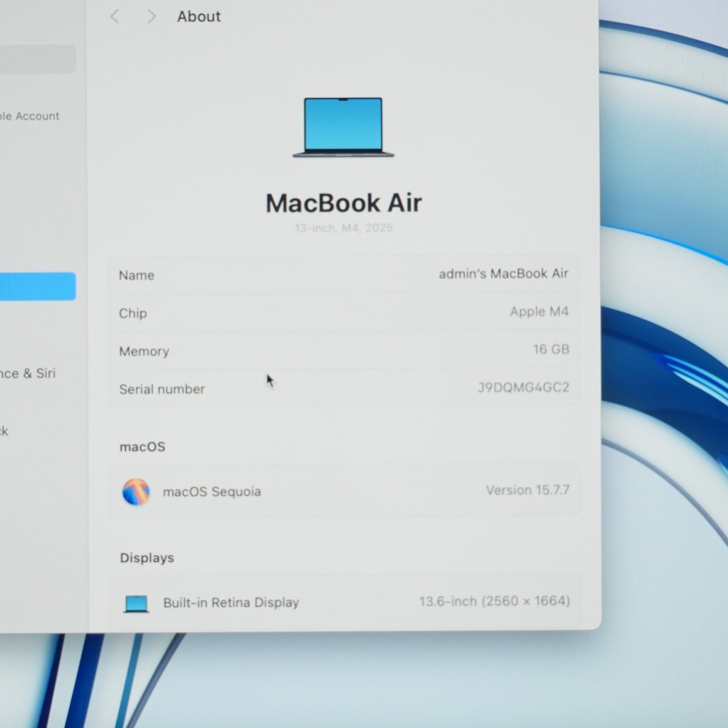The width and height of the screenshot is (728, 728).
Task: Click the large MacBook Air laptop illustration
Action: pos(344,127)
